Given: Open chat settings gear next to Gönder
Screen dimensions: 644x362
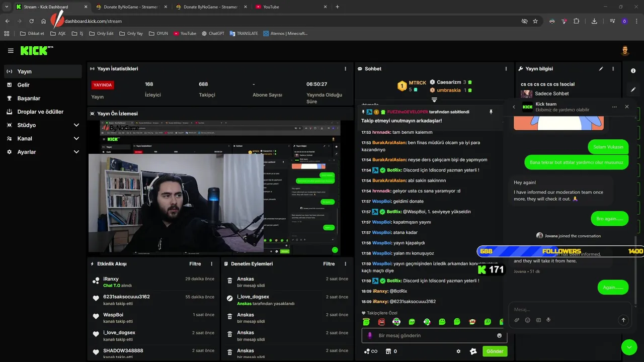Looking at the screenshot, I should tap(458, 351).
